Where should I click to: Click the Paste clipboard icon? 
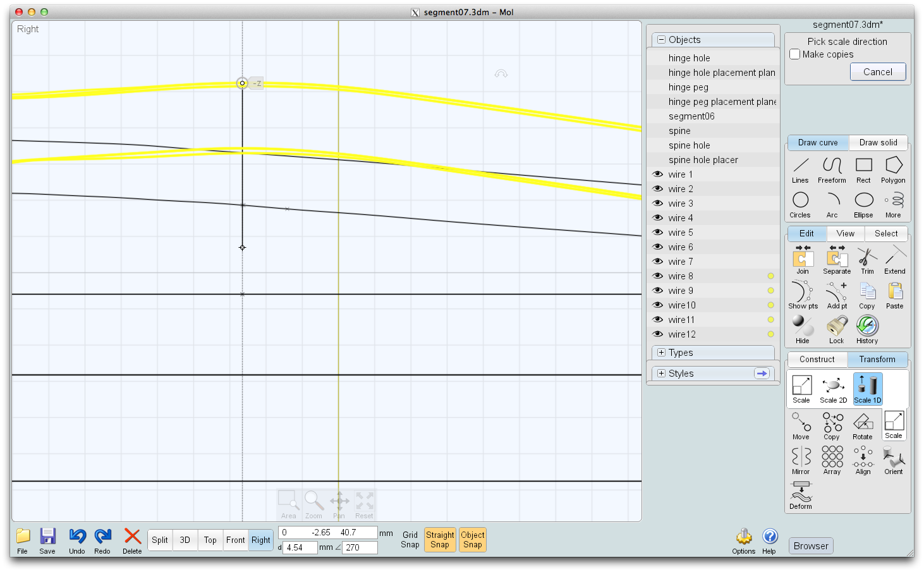(895, 295)
